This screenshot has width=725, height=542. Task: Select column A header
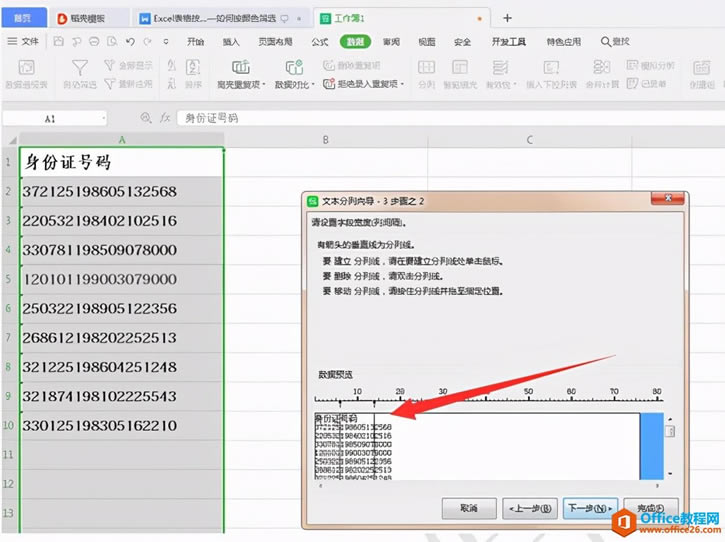(x=122, y=140)
